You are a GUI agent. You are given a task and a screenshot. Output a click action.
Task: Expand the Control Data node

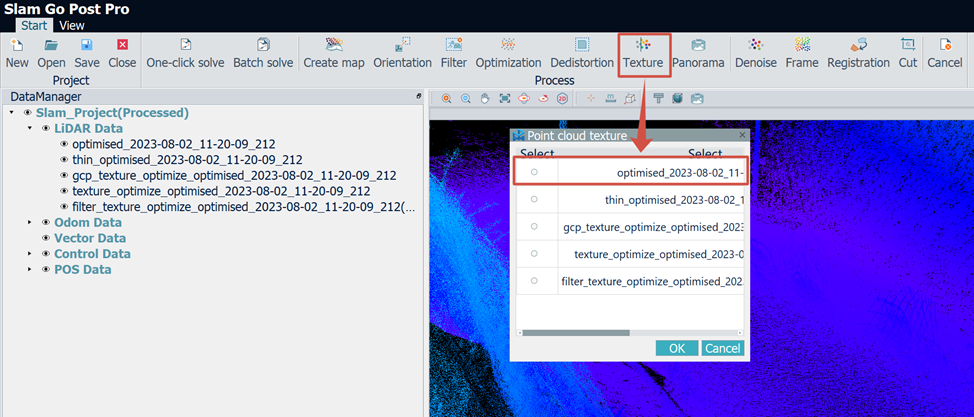coord(29,254)
